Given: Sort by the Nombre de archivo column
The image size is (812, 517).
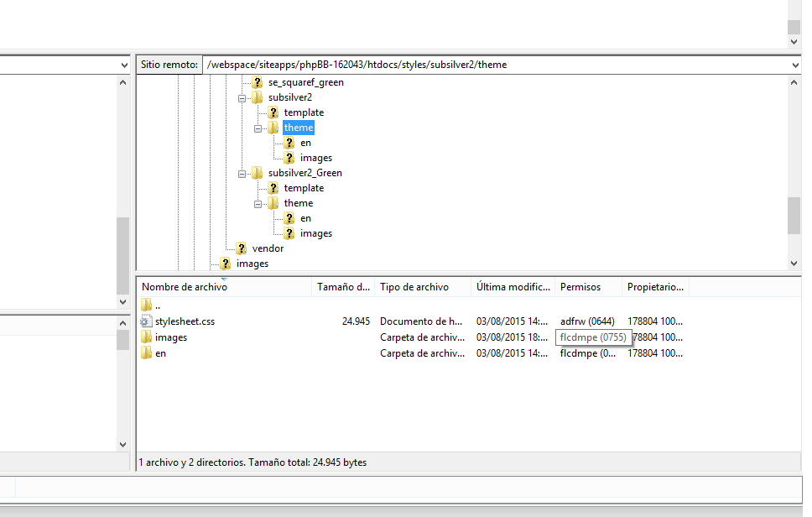Looking at the screenshot, I should [185, 287].
